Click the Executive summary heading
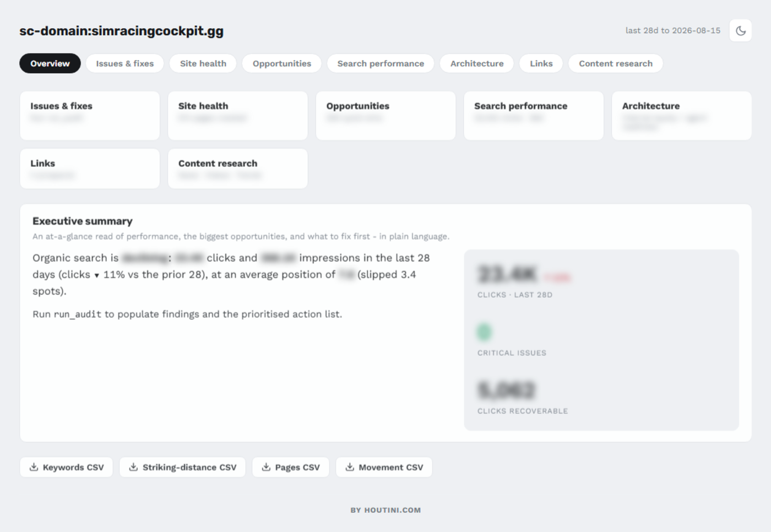This screenshot has height=532, width=771. point(83,221)
